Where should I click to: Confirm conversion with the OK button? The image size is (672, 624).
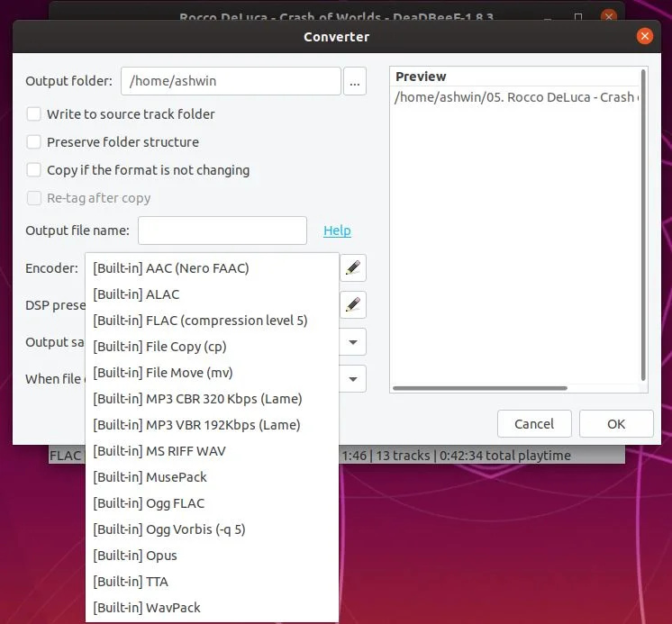pyautogui.click(x=616, y=424)
